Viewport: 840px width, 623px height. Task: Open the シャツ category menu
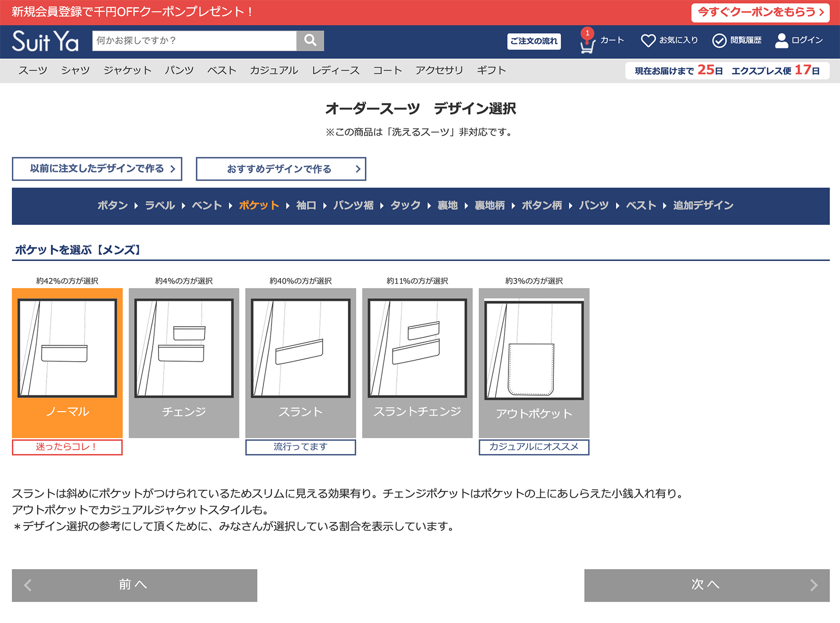point(75,71)
